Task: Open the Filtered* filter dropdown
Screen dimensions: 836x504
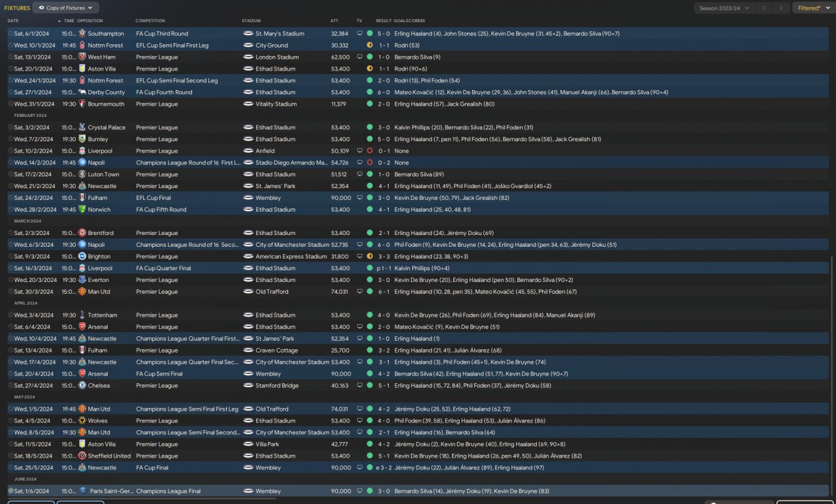Action: [x=813, y=8]
